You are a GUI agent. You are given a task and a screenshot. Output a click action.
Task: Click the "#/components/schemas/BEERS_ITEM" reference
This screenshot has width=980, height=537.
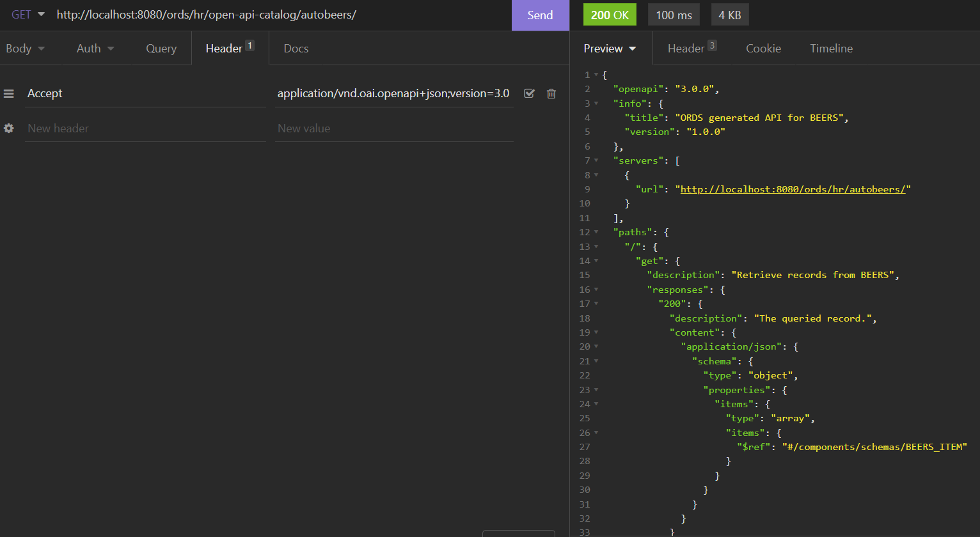tap(874, 447)
